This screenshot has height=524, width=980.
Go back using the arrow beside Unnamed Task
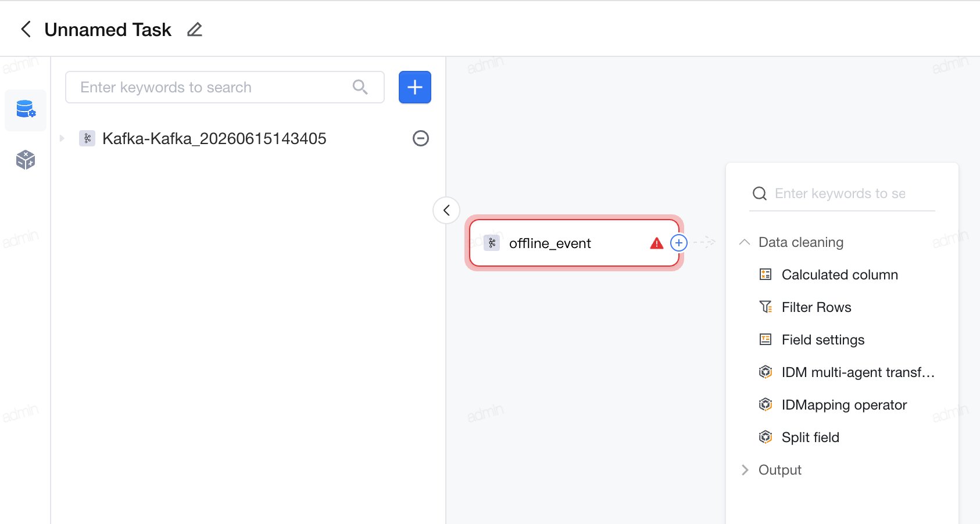[x=26, y=30]
